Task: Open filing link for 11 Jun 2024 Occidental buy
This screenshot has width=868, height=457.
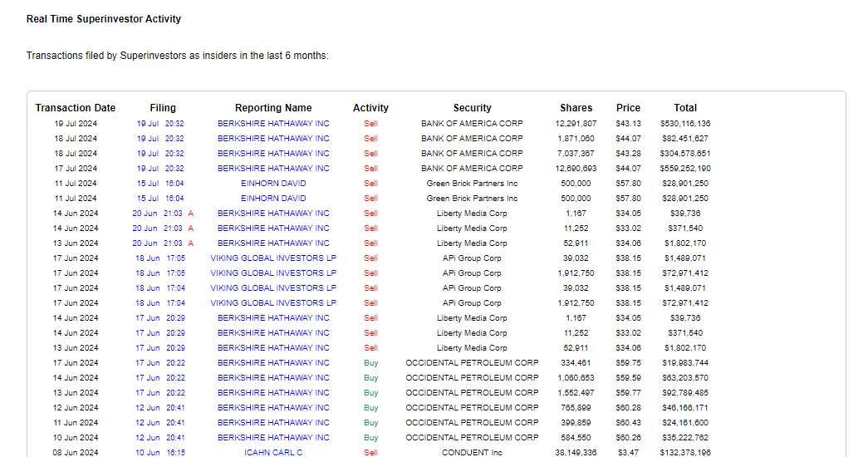Action: tap(160, 423)
